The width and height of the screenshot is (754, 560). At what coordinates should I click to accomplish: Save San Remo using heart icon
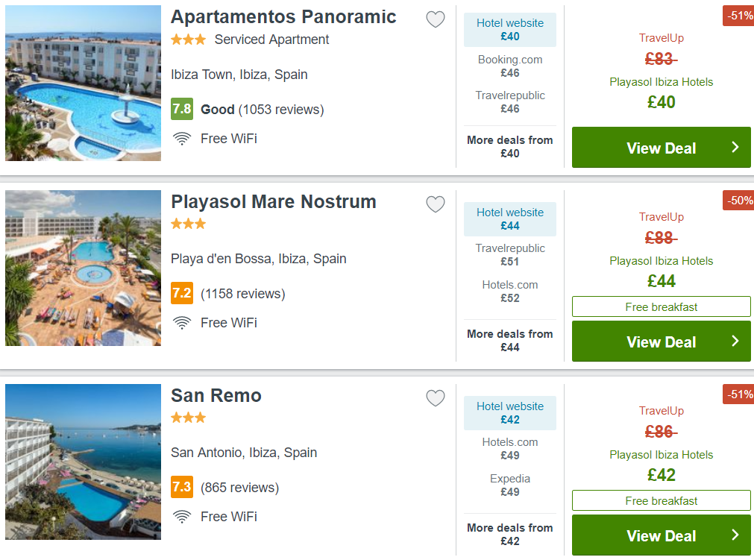pos(436,398)
